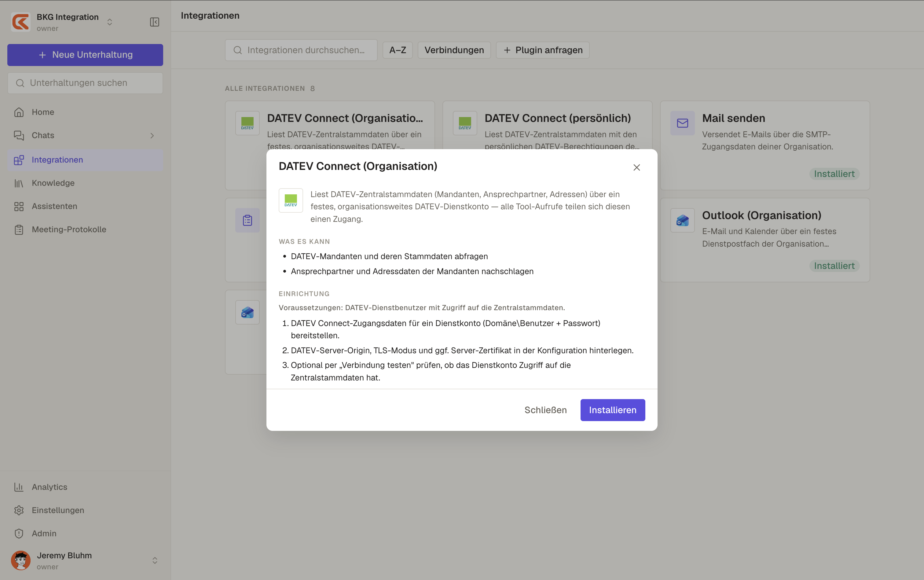This screenshot has width=924, height=580.
Task: Open the Admin sidebar entry
Action: 85,533
